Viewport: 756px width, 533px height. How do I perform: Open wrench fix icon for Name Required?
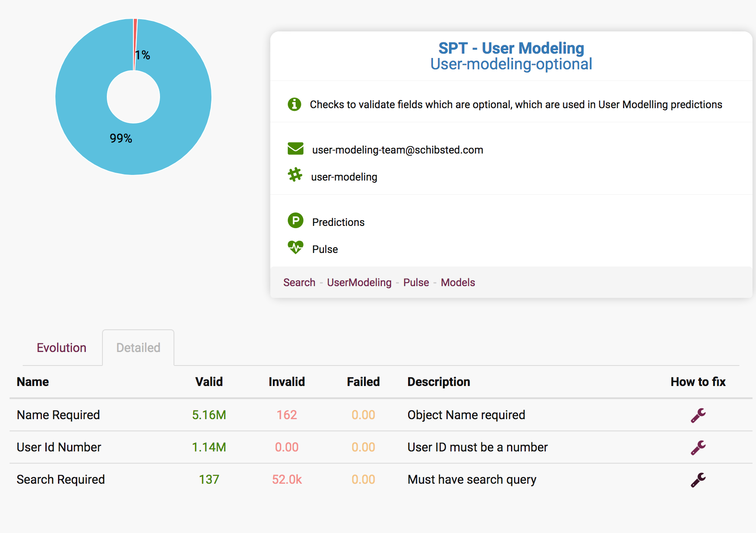tap(698, 415)
